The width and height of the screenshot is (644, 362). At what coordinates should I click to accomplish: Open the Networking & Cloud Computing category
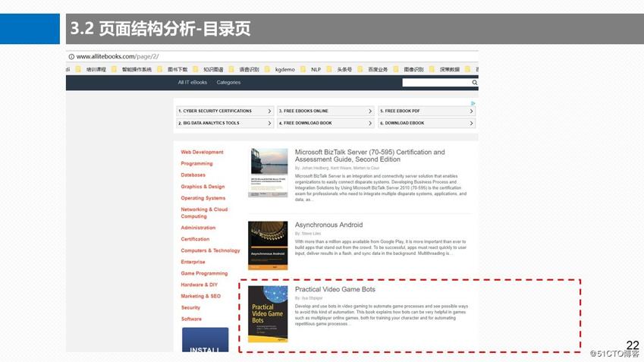(x=204, y=212)
